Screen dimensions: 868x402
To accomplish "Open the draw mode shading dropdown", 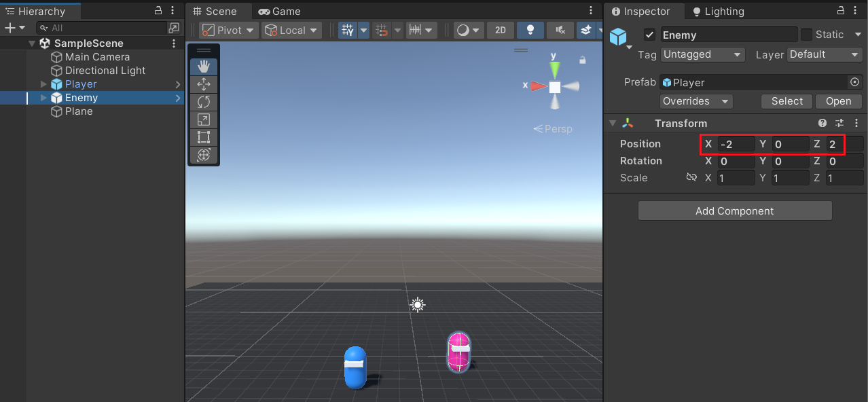I will 469,31.
